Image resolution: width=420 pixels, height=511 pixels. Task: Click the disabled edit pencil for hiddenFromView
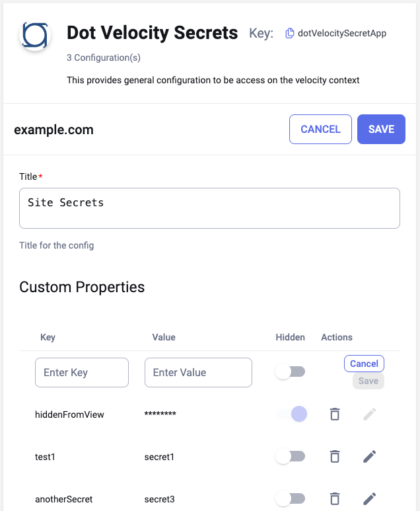tap(370, 414)
